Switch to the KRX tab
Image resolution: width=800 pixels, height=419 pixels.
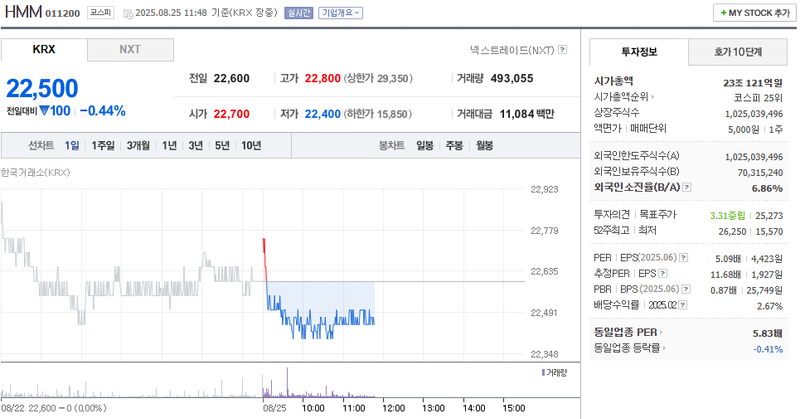(44, 50)
